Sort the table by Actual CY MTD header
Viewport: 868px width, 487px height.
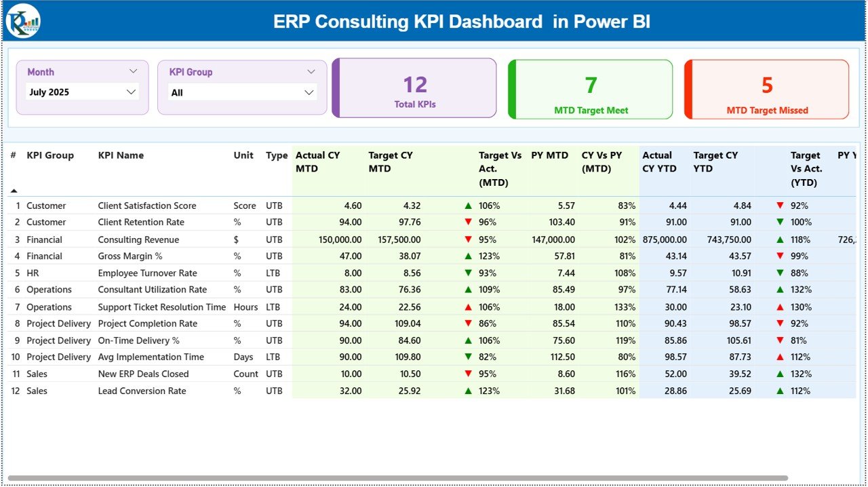point(319,161)
